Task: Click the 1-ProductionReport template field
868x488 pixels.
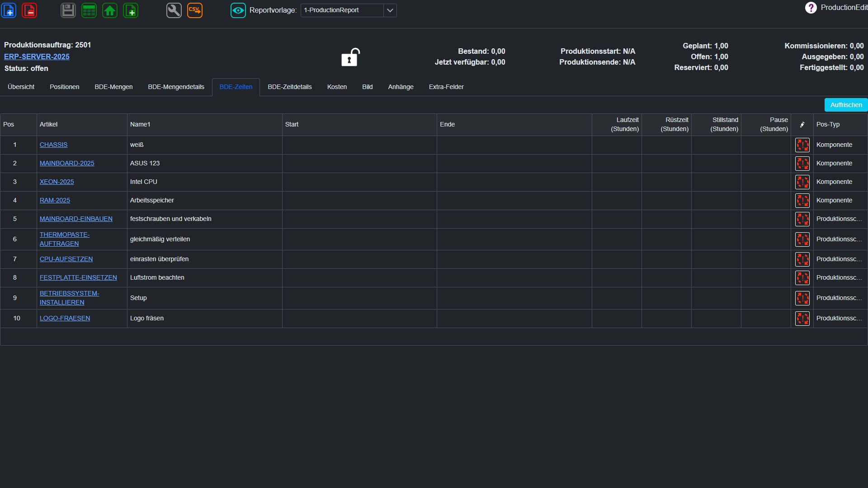Action: coord(342,10)
